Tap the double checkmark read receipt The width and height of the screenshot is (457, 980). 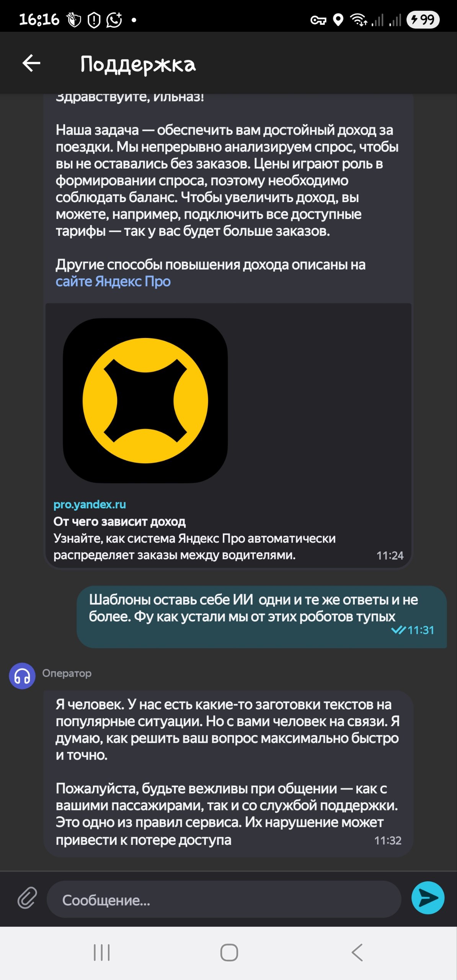click(x=398, y=630)
